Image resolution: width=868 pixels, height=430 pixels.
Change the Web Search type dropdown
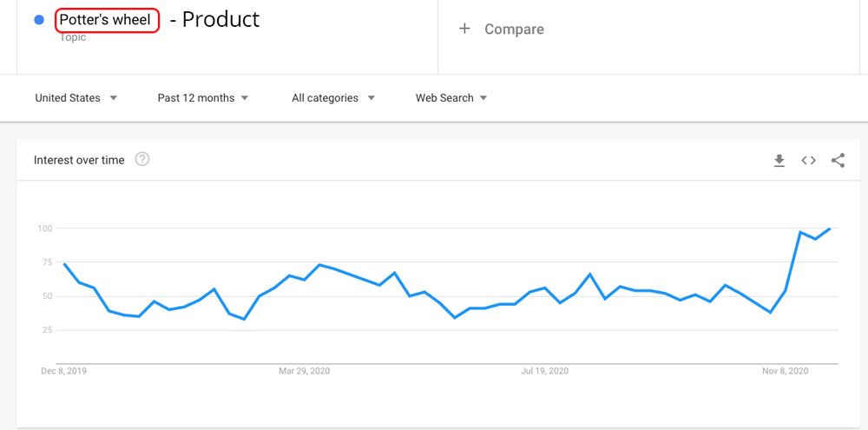pyautogui.click(x=451, y=98)
